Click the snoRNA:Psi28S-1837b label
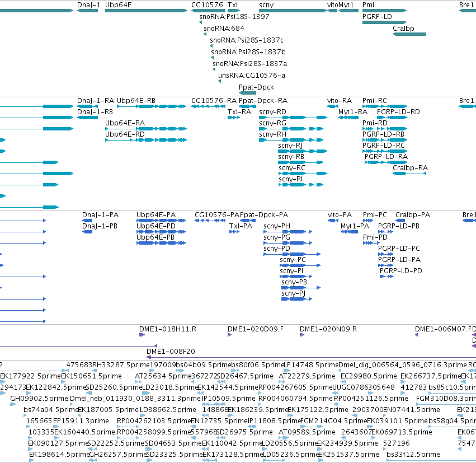476x463 pixels. click(248, 52)
